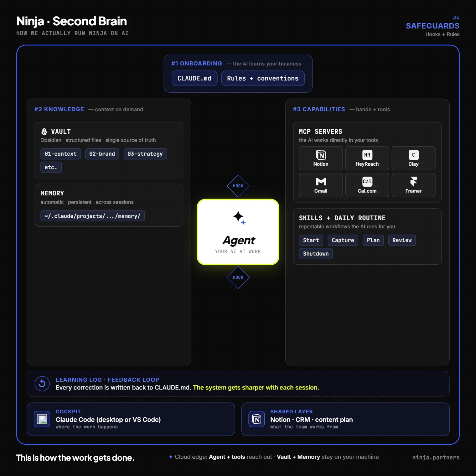Click 'repeatable workflows the AI runs for you'
This screenshot has width=476, height=476.
click(x=347, y=227)
